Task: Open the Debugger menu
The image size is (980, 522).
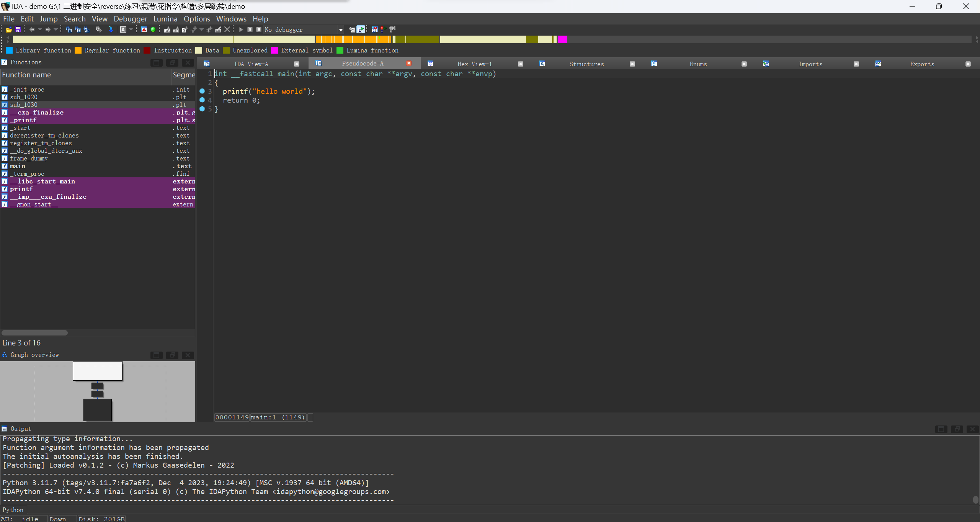Action: click(x=130, y=19)
